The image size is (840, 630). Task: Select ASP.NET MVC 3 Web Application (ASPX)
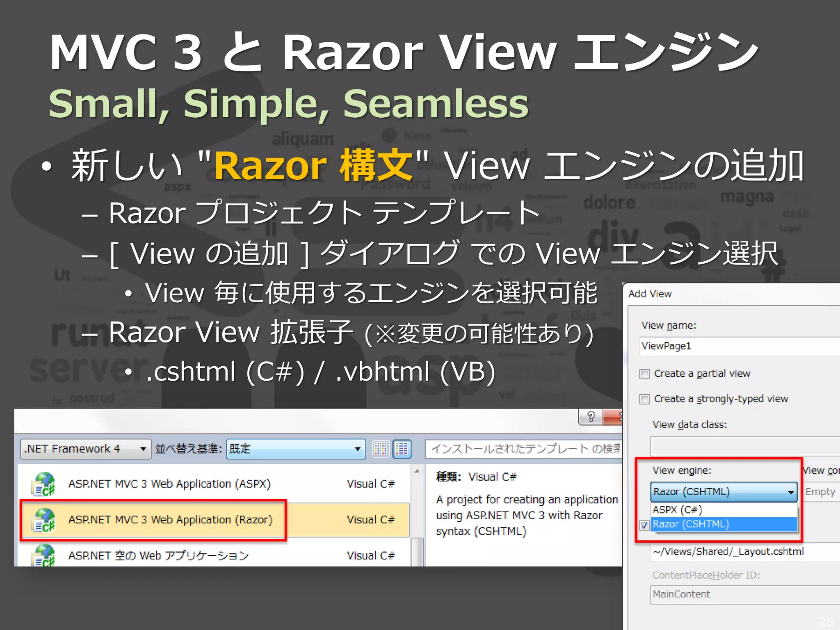(214, 484)
